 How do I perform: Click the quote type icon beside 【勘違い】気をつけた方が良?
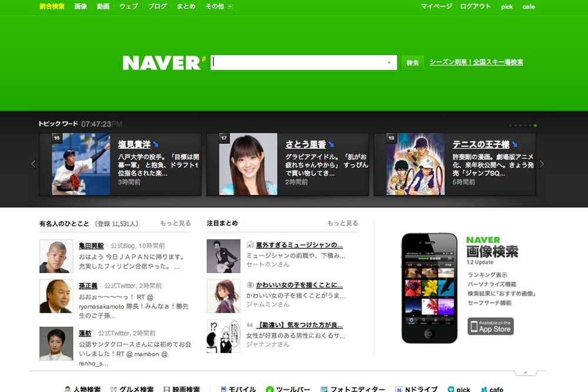pos(250,325)
